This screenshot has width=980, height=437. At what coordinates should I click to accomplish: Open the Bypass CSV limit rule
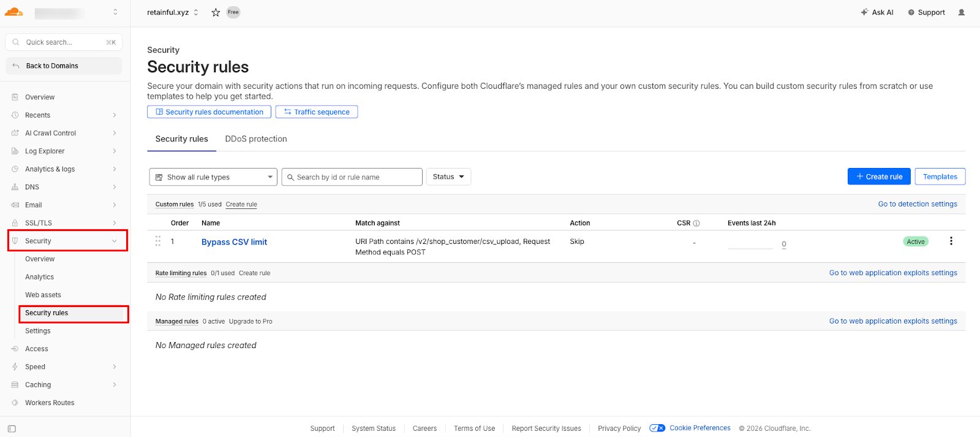(234, 242)
